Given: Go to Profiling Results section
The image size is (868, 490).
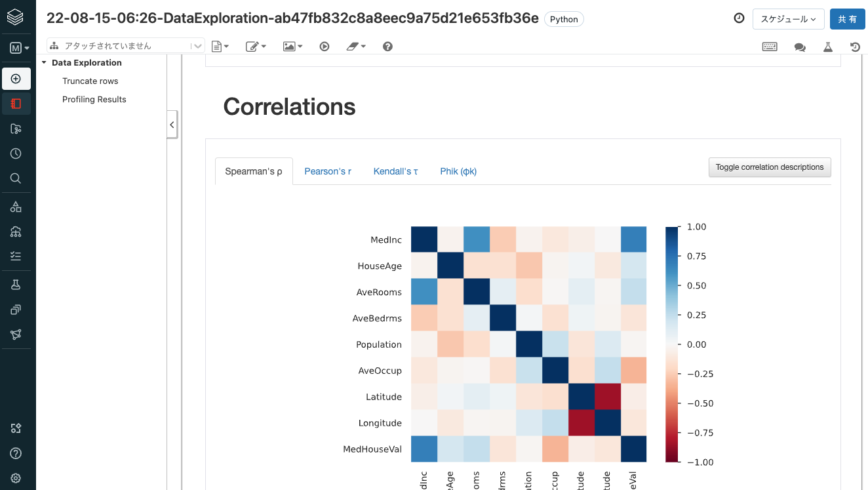Looking at the screenshot, I should click(94, 100).
